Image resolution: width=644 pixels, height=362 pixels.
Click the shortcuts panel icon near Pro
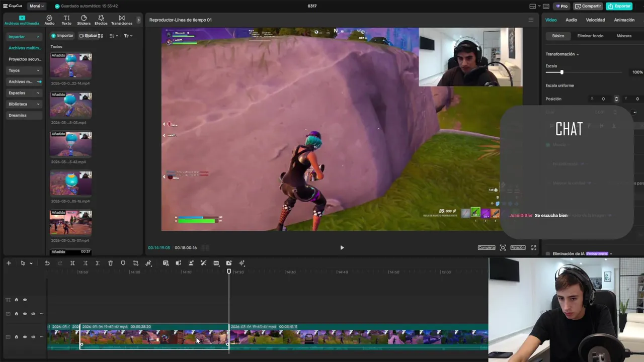546,6
